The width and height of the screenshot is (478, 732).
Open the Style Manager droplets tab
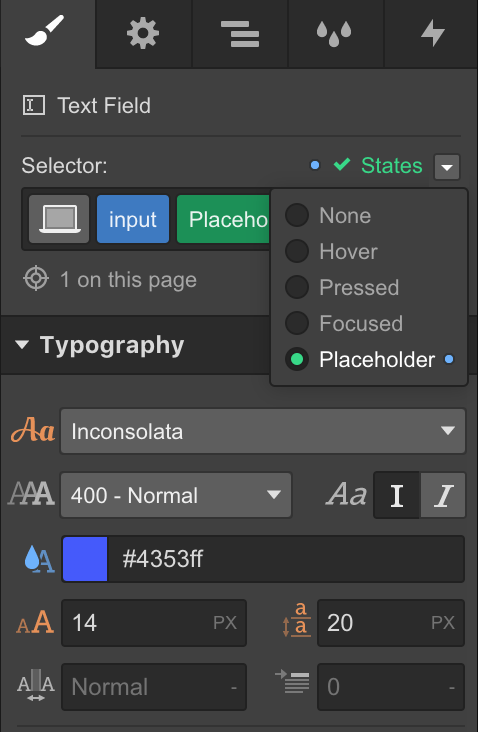click(x=336, y=34)
